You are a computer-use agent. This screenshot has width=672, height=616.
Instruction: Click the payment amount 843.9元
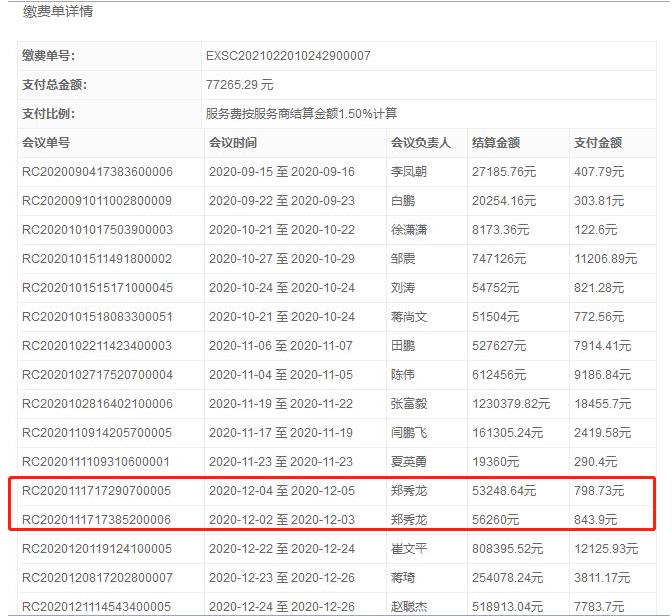596,520
